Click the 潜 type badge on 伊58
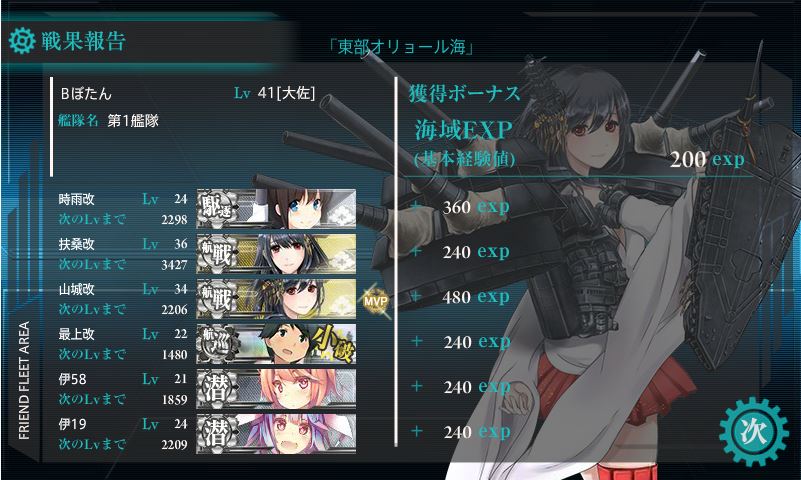 pyautogui.click(x=217, y=388)
